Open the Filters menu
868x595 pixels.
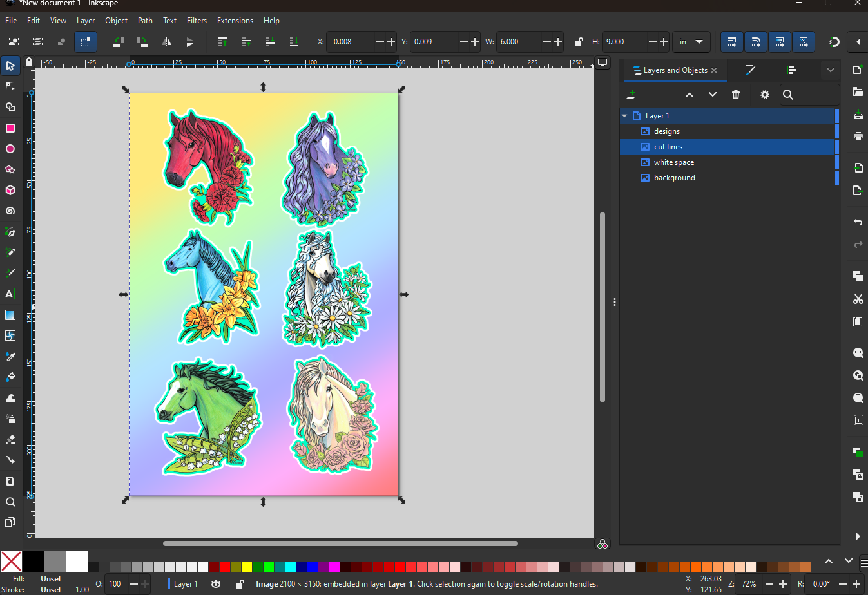197,21
